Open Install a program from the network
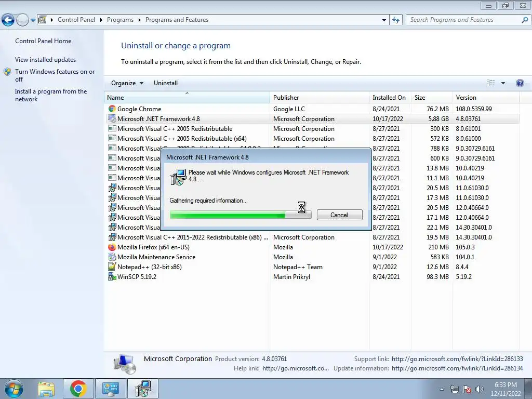 (x=51, y=95)
